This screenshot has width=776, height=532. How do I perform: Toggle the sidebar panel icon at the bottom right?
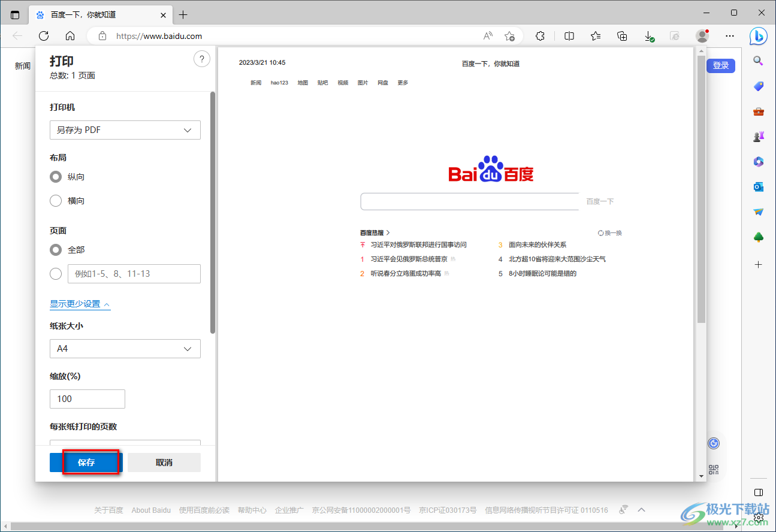click(758, 492)
